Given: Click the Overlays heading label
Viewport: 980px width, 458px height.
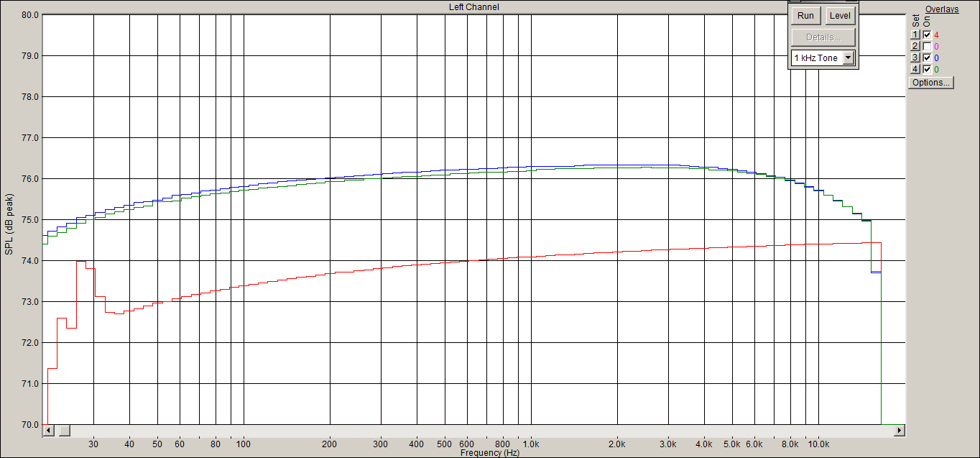Looking at the screenshot, I should coord(942,9).
